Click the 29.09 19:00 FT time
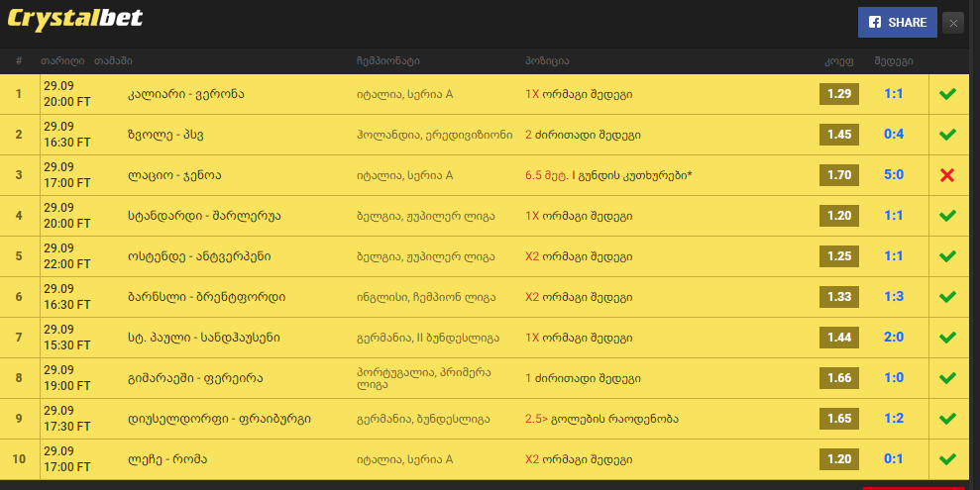This screenshot has height=490, width=980. (66, 377)
